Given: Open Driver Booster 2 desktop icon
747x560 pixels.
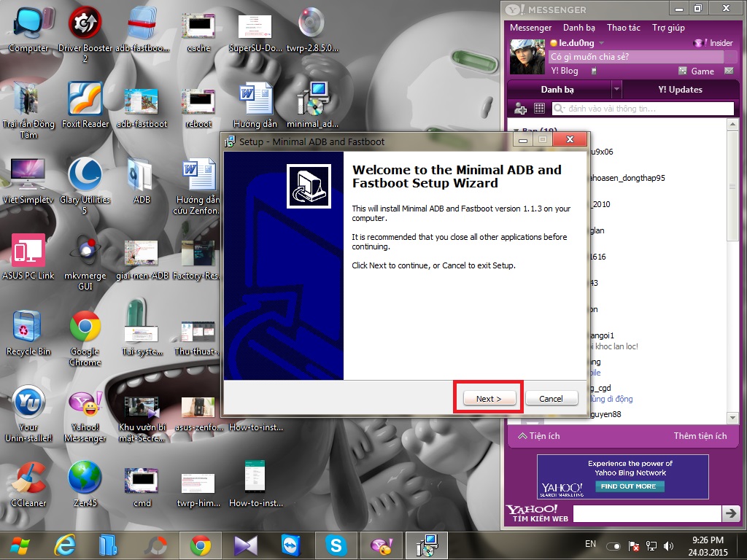Looking at the screenshot, I should (85, 35).
